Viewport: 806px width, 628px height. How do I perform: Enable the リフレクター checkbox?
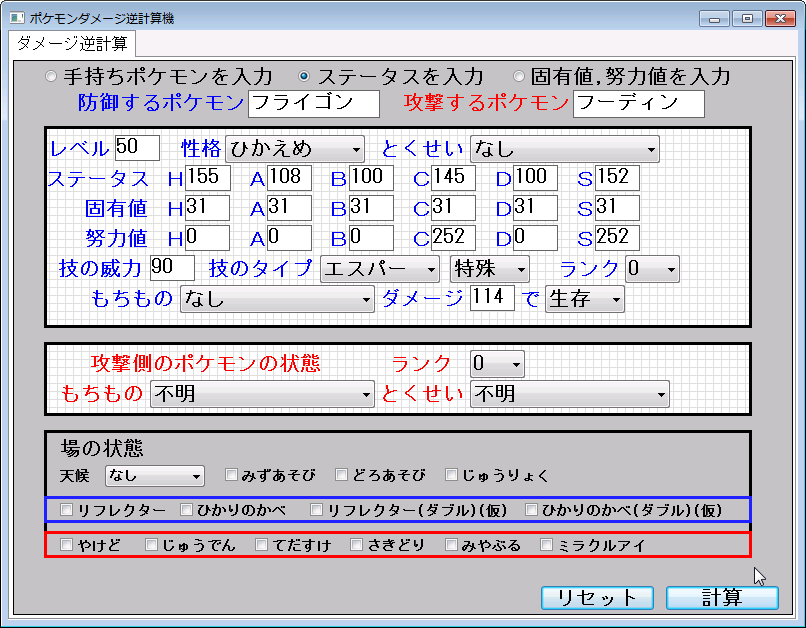(x=66, y=510)
